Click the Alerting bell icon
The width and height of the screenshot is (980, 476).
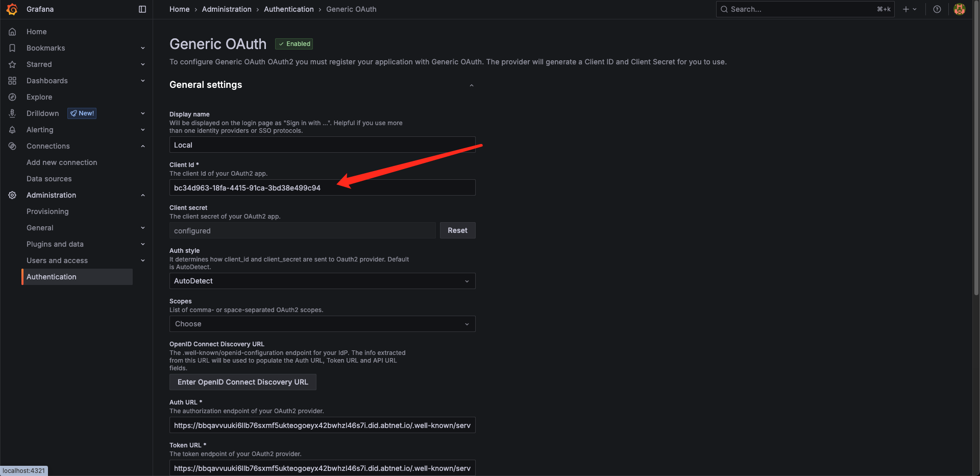point(12,130)
